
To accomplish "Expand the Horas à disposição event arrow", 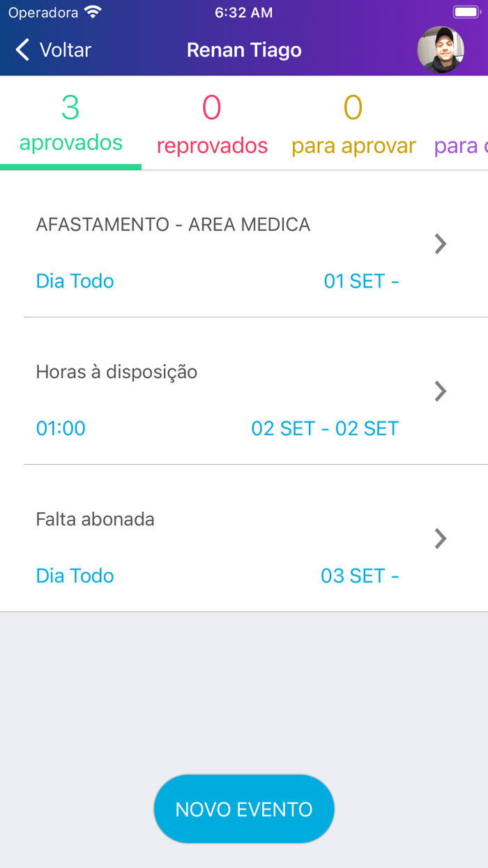I will [x=440, y=391].
